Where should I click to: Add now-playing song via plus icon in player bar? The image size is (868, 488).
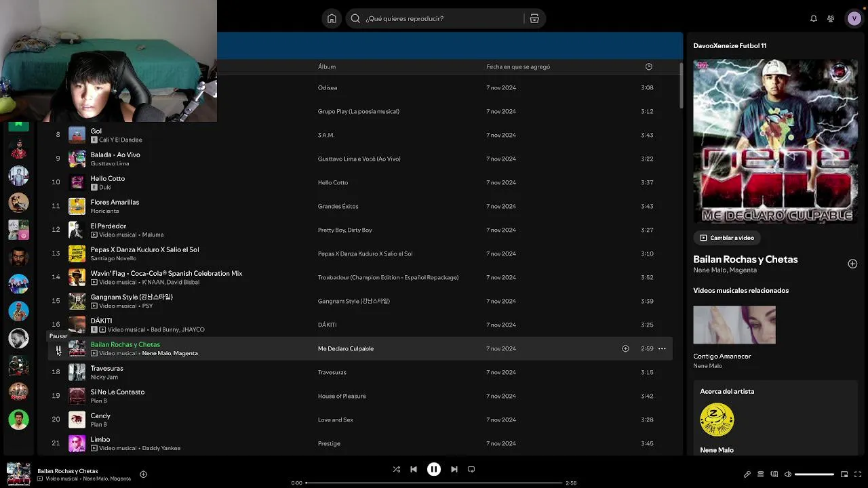pos(143,474)
